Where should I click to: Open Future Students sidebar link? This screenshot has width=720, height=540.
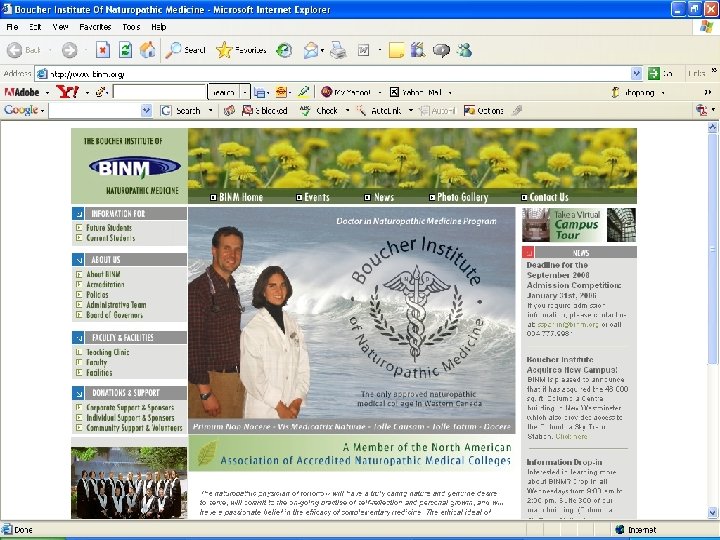tap(109, 228)
